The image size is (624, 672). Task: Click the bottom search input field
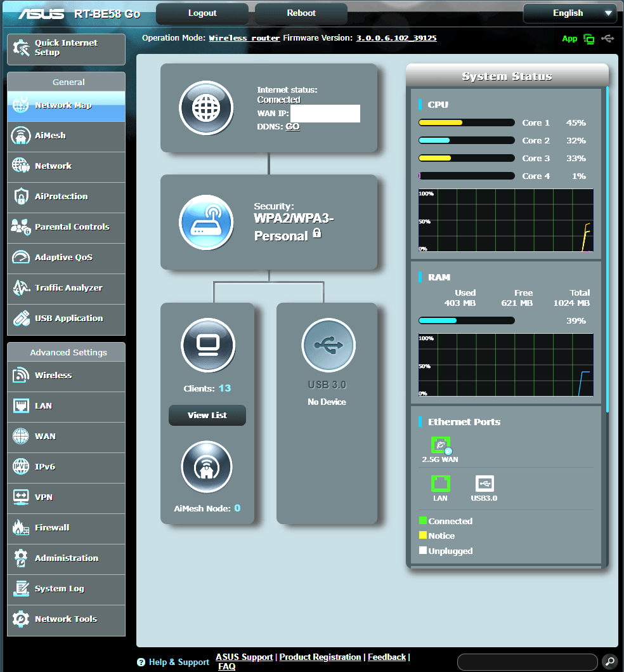point(527,661)
